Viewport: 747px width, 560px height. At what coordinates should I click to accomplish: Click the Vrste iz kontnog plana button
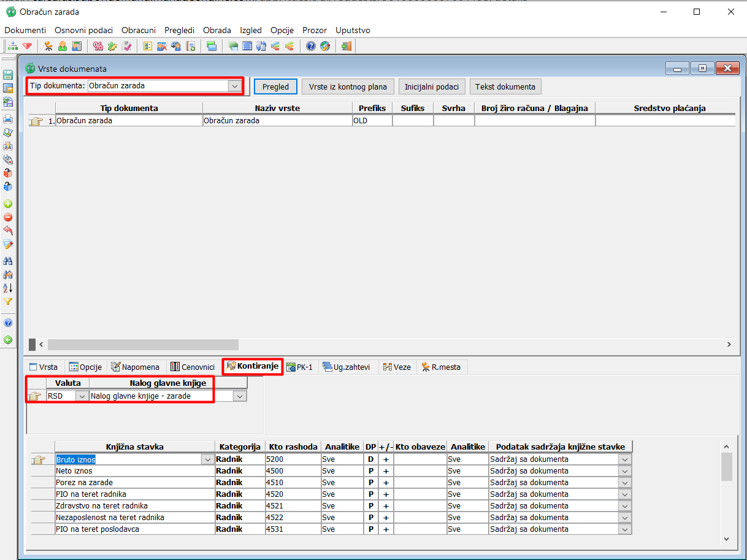348,86
